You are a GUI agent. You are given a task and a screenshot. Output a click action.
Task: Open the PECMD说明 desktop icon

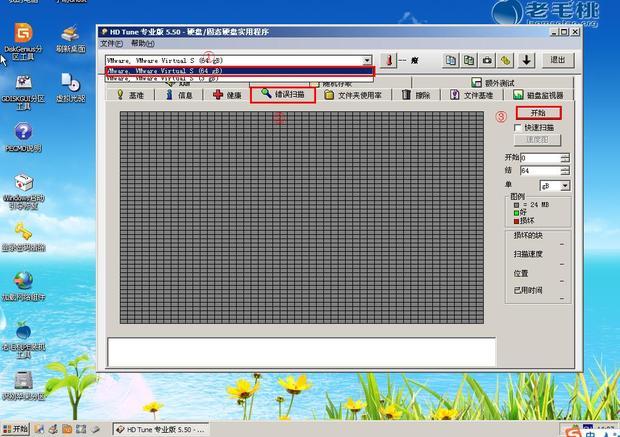point(20,136)
